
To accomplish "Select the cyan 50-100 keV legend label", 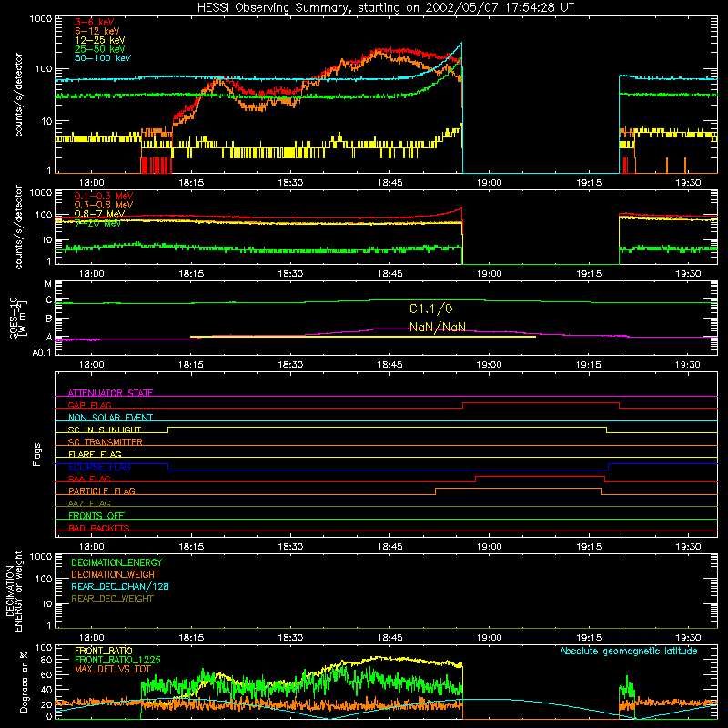I will click(103, 58).
